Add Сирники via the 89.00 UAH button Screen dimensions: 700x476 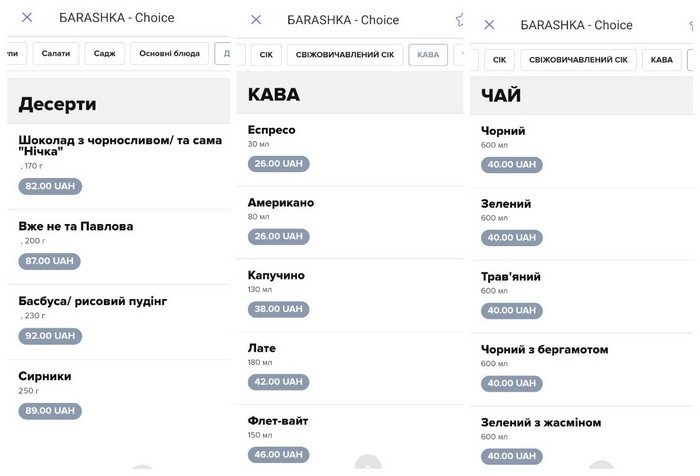coord(50,411)
